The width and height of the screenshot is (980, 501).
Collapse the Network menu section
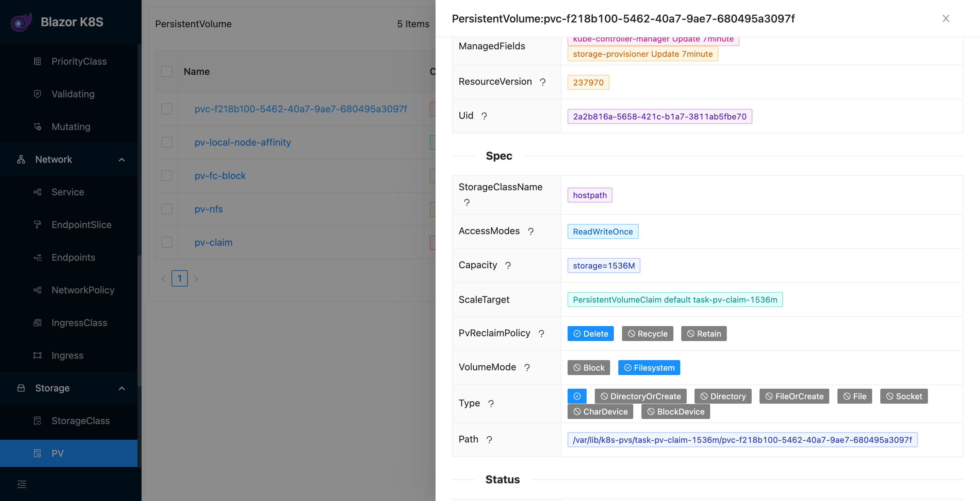coord(122,159)
